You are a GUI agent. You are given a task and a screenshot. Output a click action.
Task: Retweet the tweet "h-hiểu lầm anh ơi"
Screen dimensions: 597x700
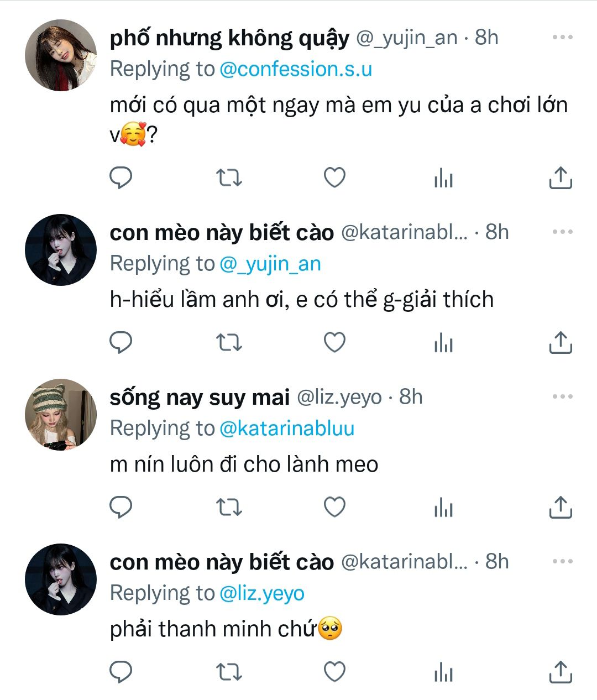pos(228,343)
